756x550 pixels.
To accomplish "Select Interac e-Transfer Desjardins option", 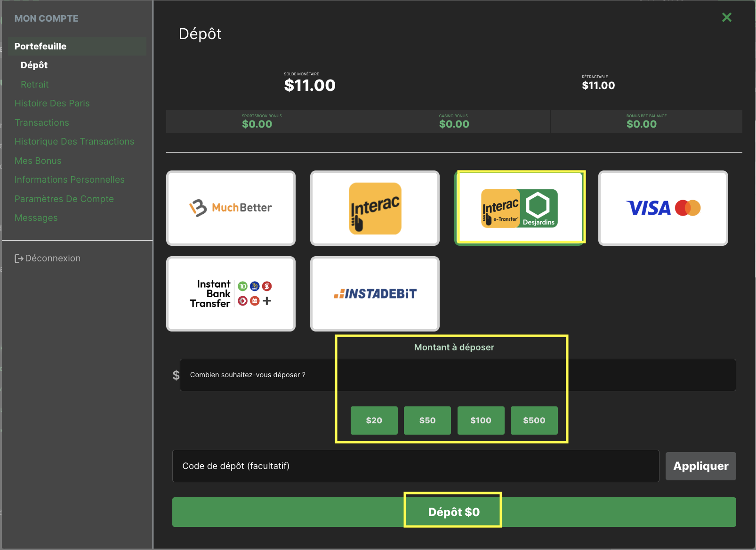I will click(519, 208).
